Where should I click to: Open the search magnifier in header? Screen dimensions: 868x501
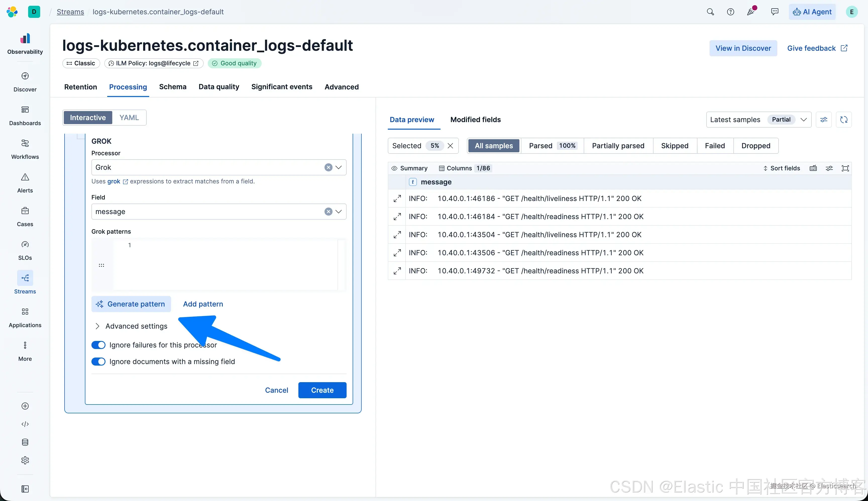pos(710,12)
